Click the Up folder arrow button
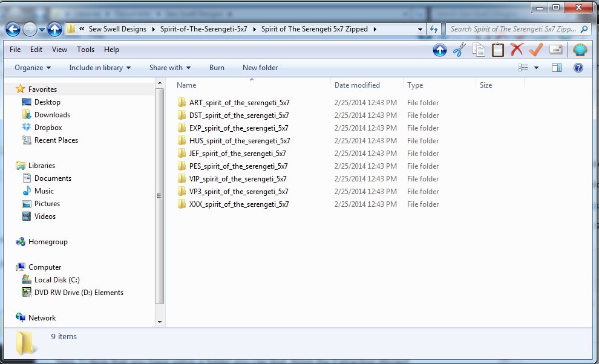 coord(54,29)
